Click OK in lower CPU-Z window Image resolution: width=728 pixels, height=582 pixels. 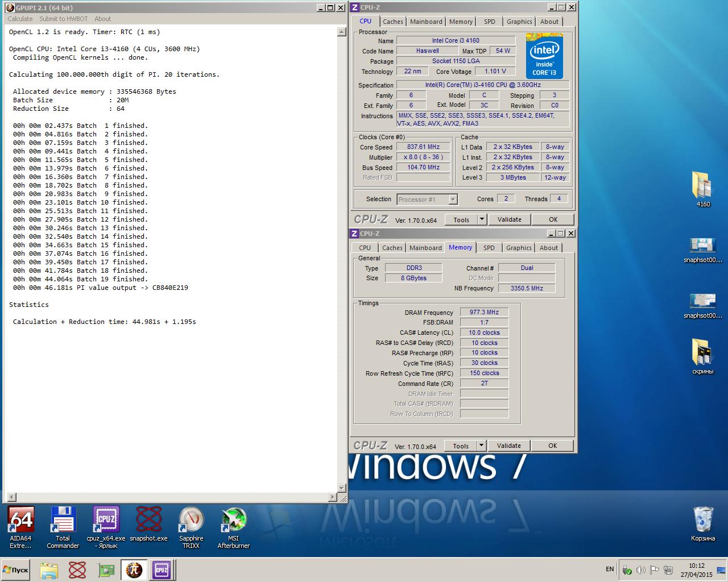(x=552, y=446)
